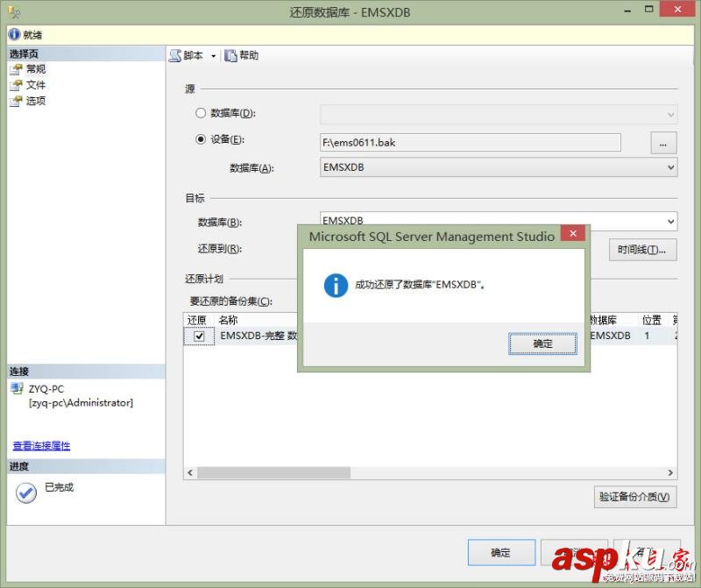Viewport: 701px width, 588px height.
Task: Click the 还原 column header
Action: coord(196,320)
